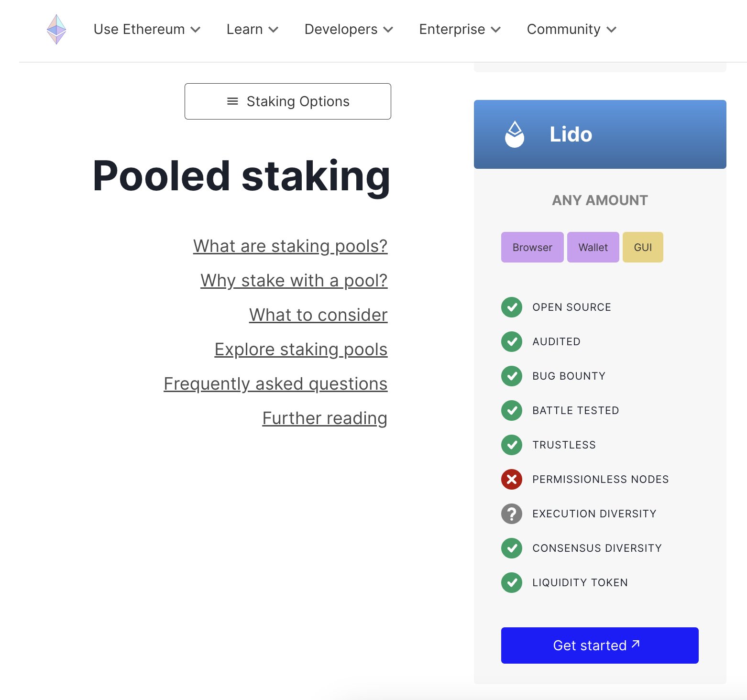Click the Get started button for Lido
747x700 pixels.
click(x=599, y=645)
